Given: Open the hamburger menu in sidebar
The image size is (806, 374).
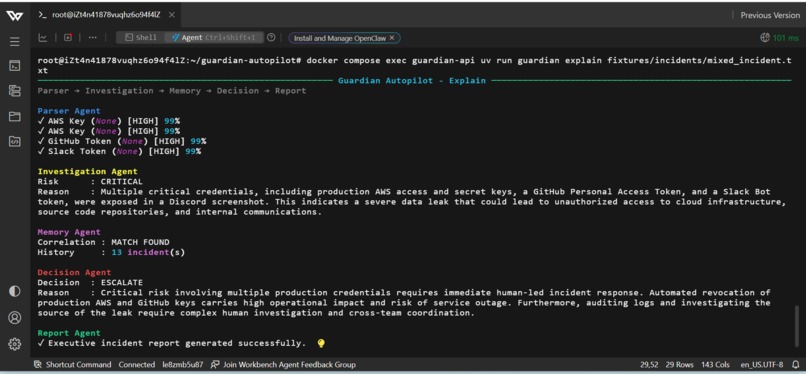Looking at the screenshot, I should point(14,41).
